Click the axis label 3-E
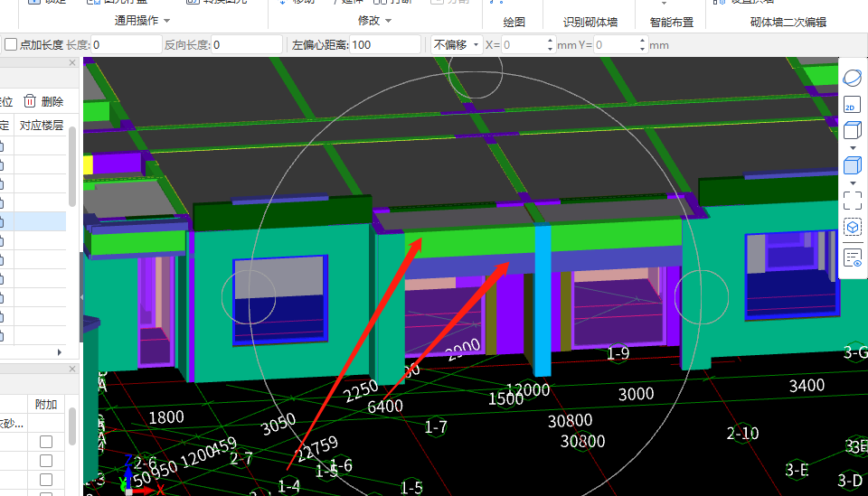This screenshot has height=496, width=868. [797, 470]
